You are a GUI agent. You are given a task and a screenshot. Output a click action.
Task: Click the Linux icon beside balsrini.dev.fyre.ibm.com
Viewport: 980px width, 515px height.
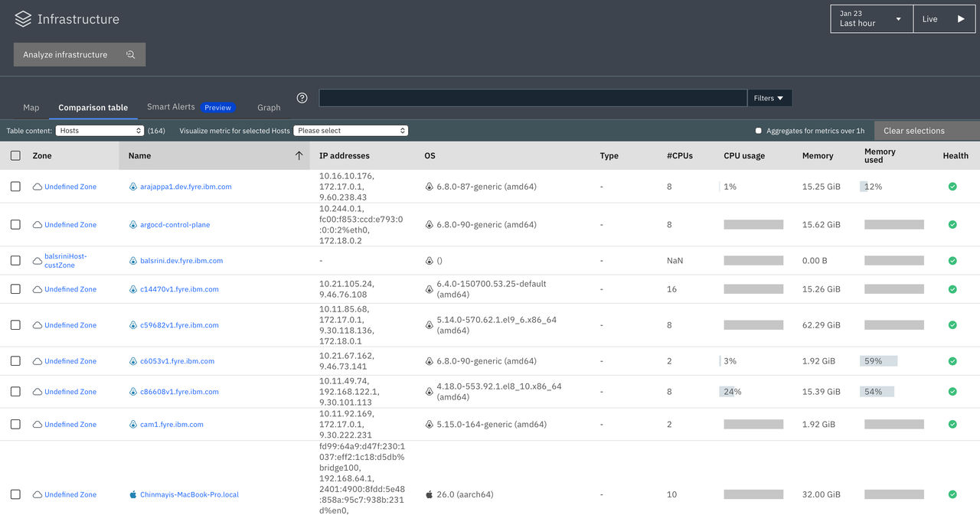[x=133, y=261]
